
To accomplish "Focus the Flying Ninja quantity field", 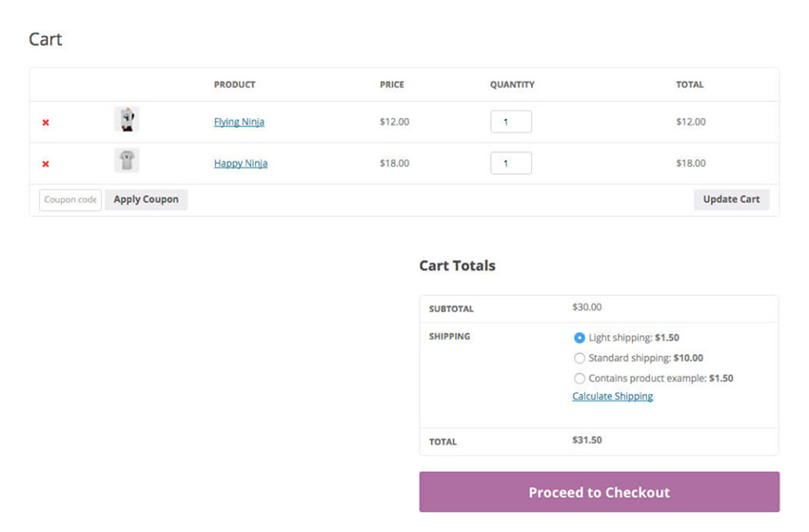I will click(x=511, y=122).
